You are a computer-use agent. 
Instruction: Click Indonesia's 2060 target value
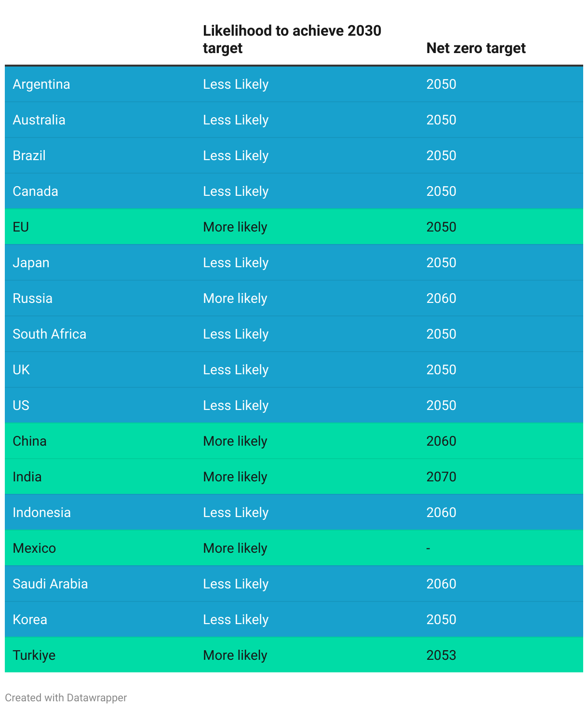tap(441, 513)
